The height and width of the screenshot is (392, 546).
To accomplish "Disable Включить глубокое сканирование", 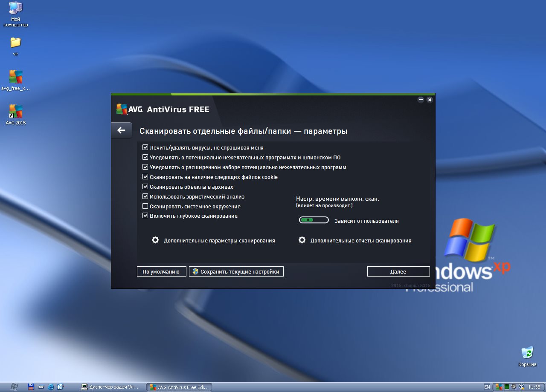I will tap(145, 216).
